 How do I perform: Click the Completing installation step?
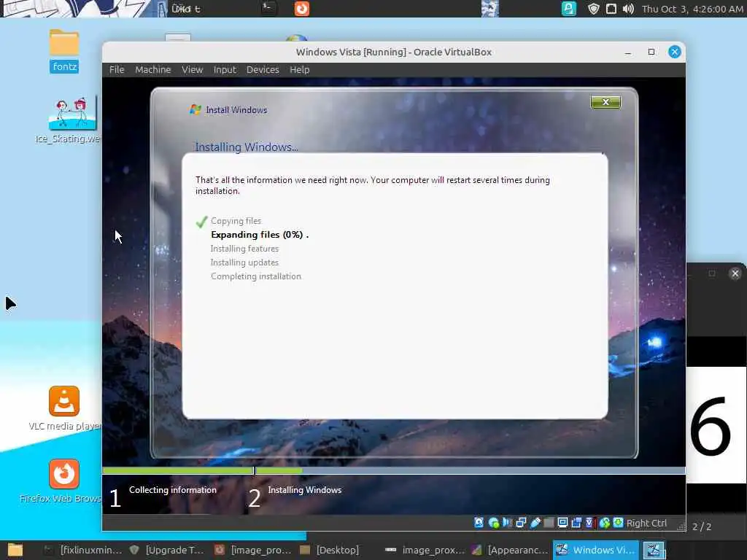tap(256, 276)
